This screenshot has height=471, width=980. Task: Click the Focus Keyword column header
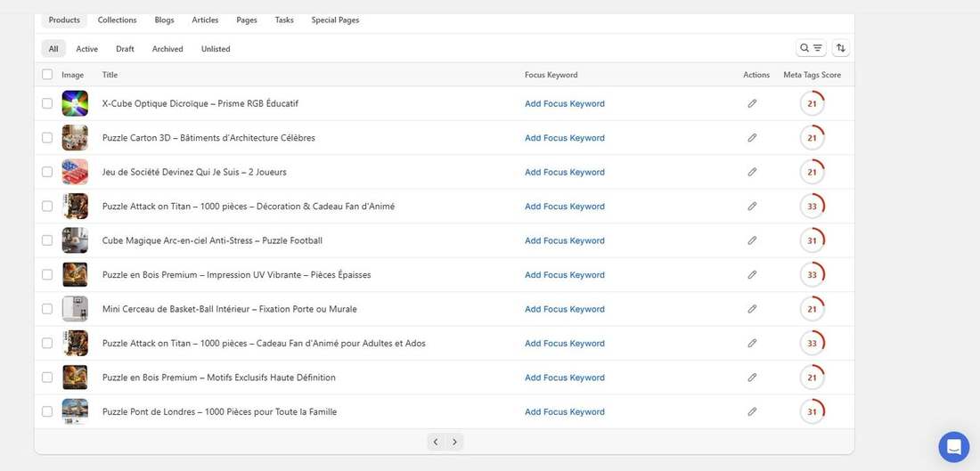tap(551, 75)
